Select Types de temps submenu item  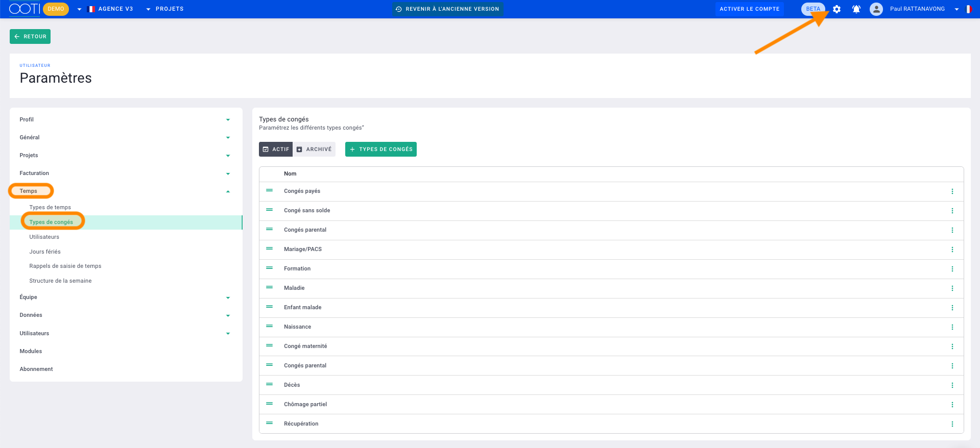[50, 207]
